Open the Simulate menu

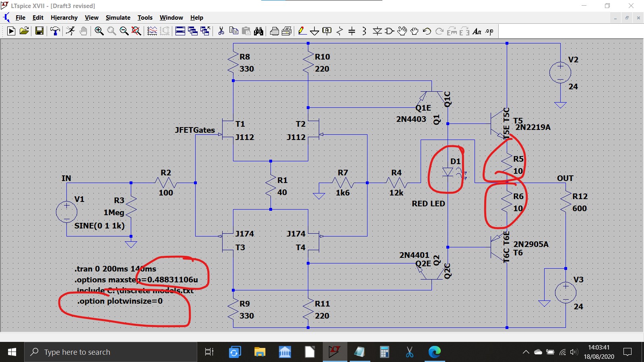(x=118, y=18)
